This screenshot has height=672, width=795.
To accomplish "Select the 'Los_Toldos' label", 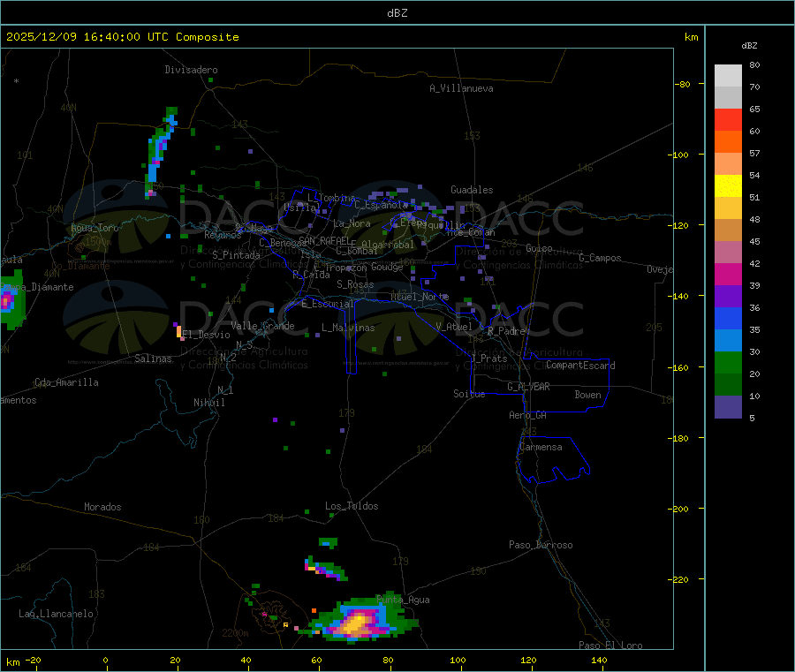I will pyautogui.click(x=352, y=506).
